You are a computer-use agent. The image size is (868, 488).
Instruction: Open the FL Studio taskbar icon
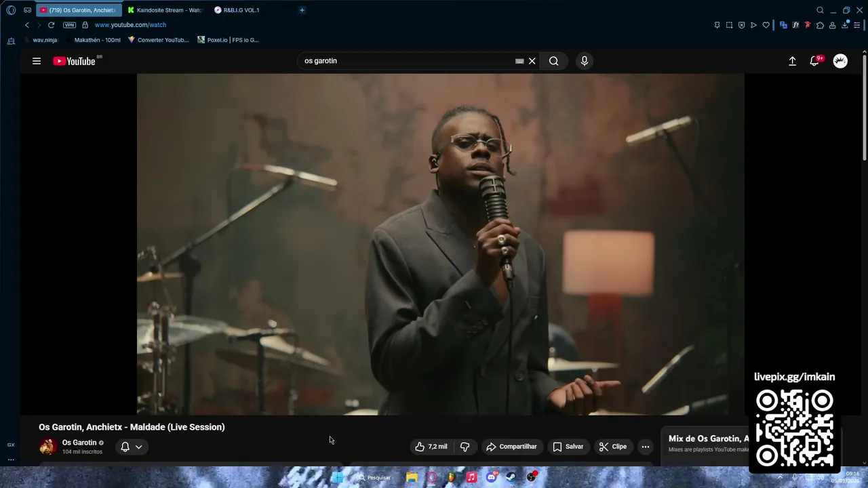click(451, 477)
